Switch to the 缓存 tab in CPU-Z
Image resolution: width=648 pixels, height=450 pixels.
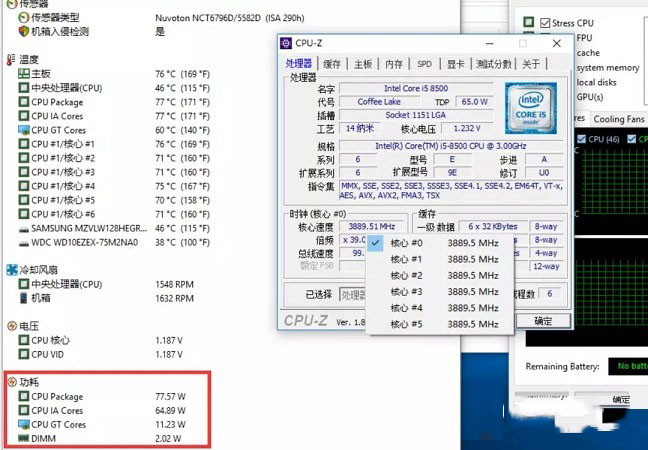coord(332,64)
